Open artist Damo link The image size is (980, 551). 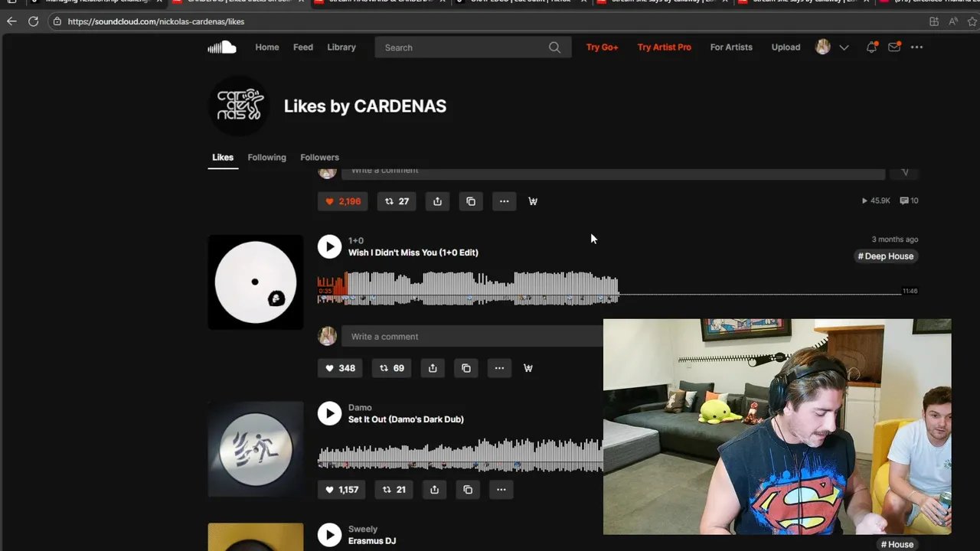tap(360, 407)
